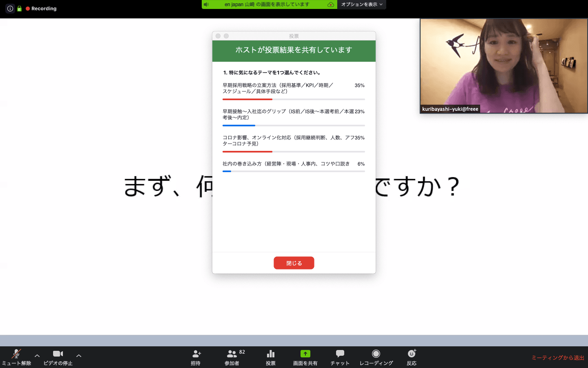This screenshot has height=368, width=588.
Task: Open the polling bar chart icon
Action: [x=270, y=354]
